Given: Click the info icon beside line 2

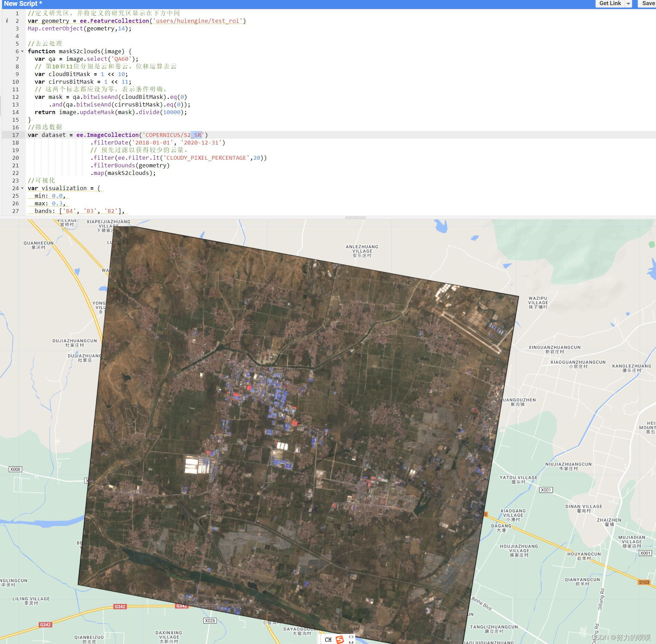Looking at the screenshot, I should pos(7,21).
